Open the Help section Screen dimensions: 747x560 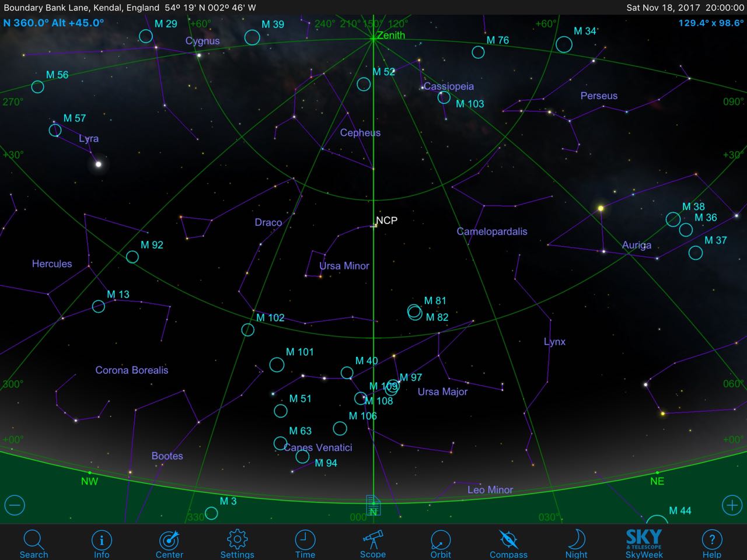711,543
